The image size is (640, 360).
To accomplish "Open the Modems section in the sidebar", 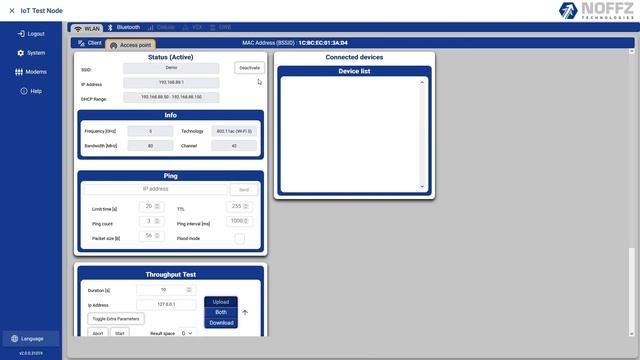I will [x=31, y=72].
